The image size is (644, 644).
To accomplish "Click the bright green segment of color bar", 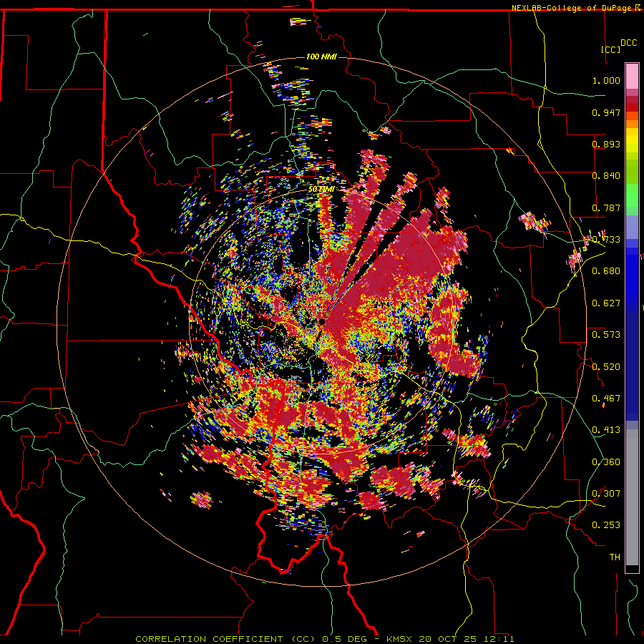I will tap(632, 195).
